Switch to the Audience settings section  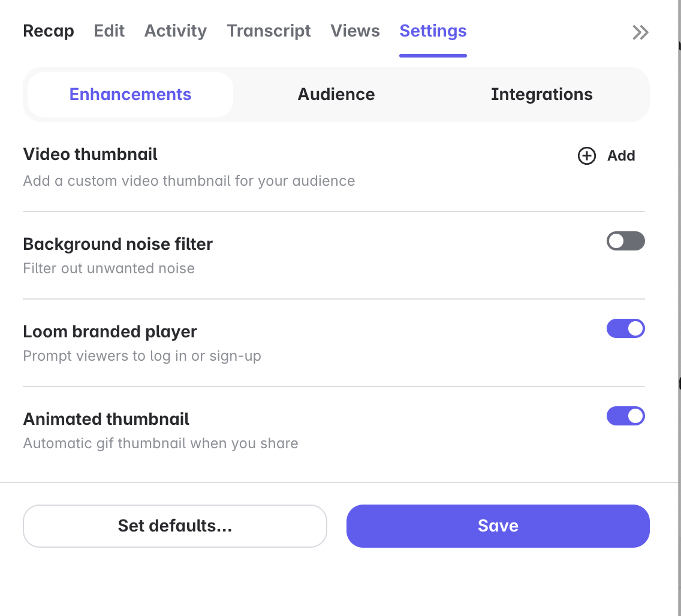tap(336, 95)
